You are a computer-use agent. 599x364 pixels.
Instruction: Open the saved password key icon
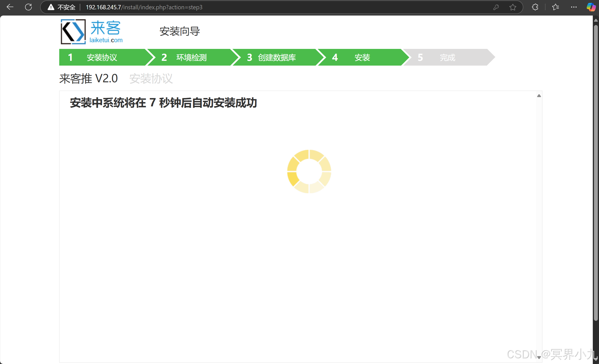tap(496, 7)
